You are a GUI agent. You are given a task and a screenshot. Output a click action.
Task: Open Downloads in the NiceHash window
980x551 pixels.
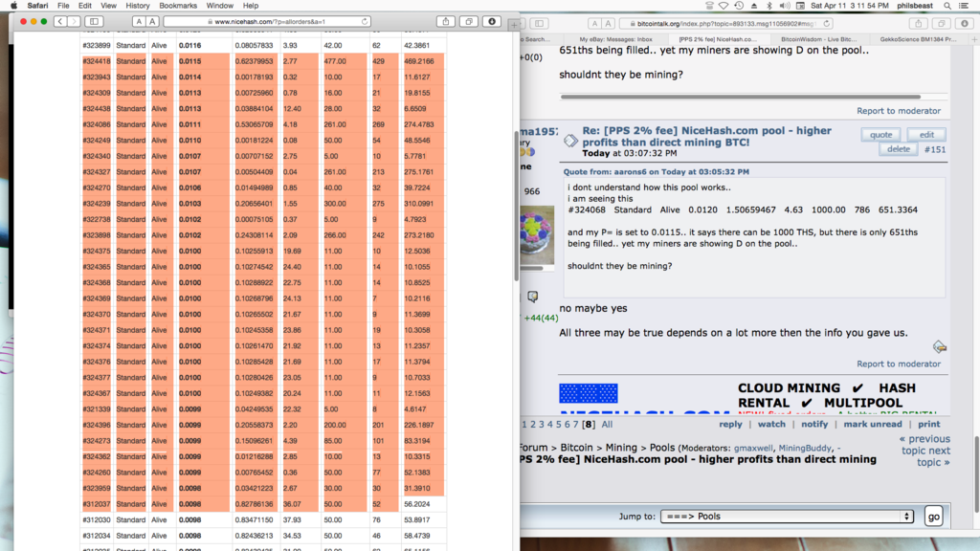[x=492, y=21]
